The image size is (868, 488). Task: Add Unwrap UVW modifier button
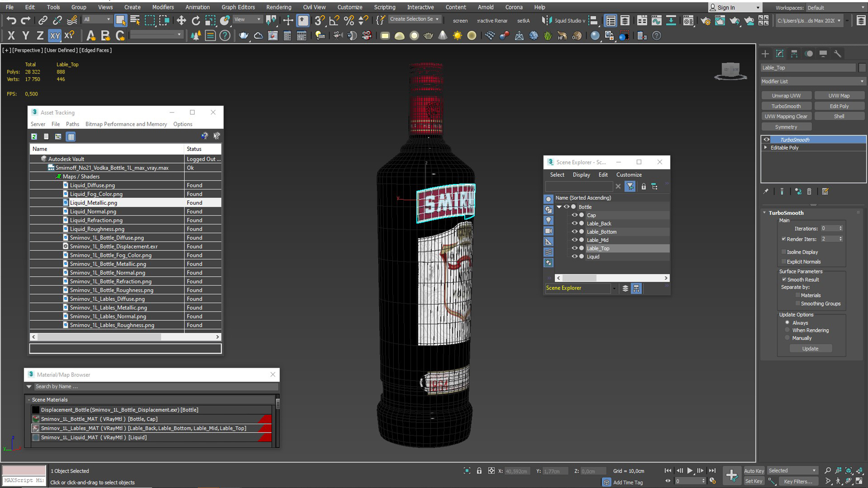tap(786, 96)
